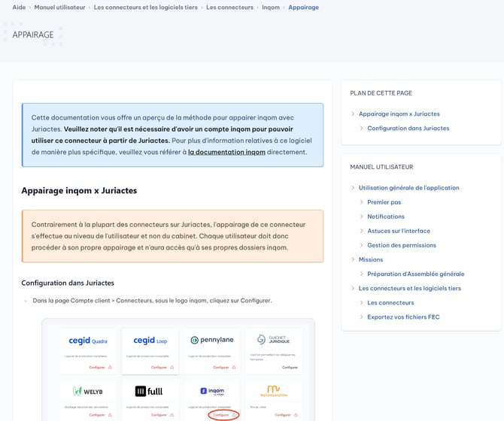This screenshot has width=504, height=421.
Task: Click the Fulll logo
Action: pos(150,391)
